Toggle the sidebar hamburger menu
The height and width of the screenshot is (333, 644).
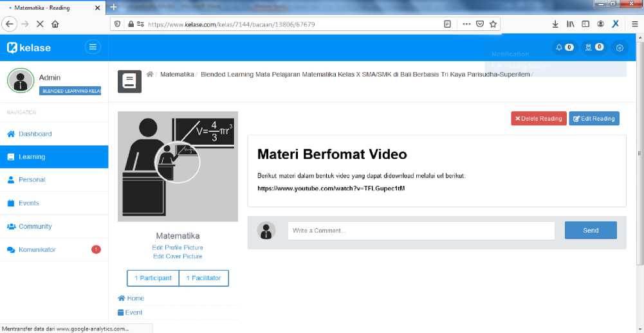tap(93, 47)
